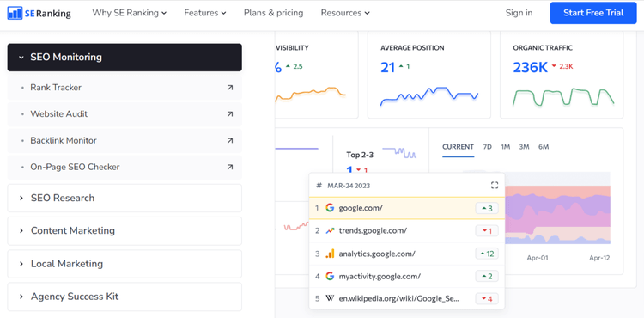Expand the Agency Success Kit section

125,297
